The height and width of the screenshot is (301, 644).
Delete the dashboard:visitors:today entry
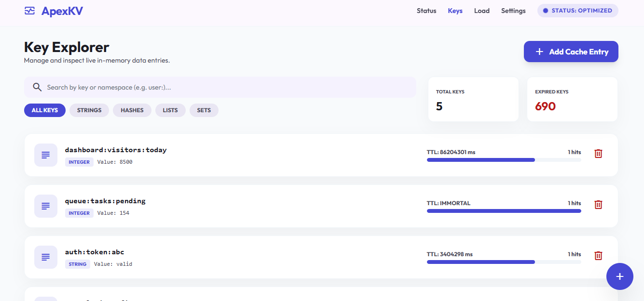598,154
